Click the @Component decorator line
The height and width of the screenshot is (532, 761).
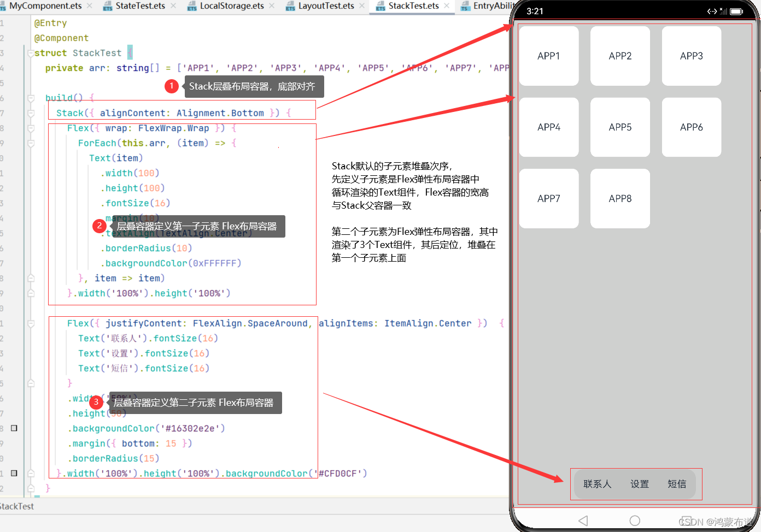pos(61,38)
